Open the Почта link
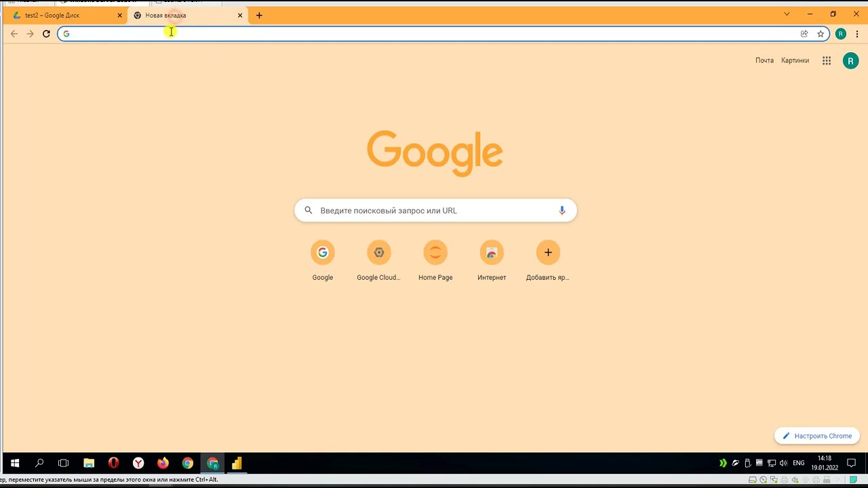 [764, 60]
